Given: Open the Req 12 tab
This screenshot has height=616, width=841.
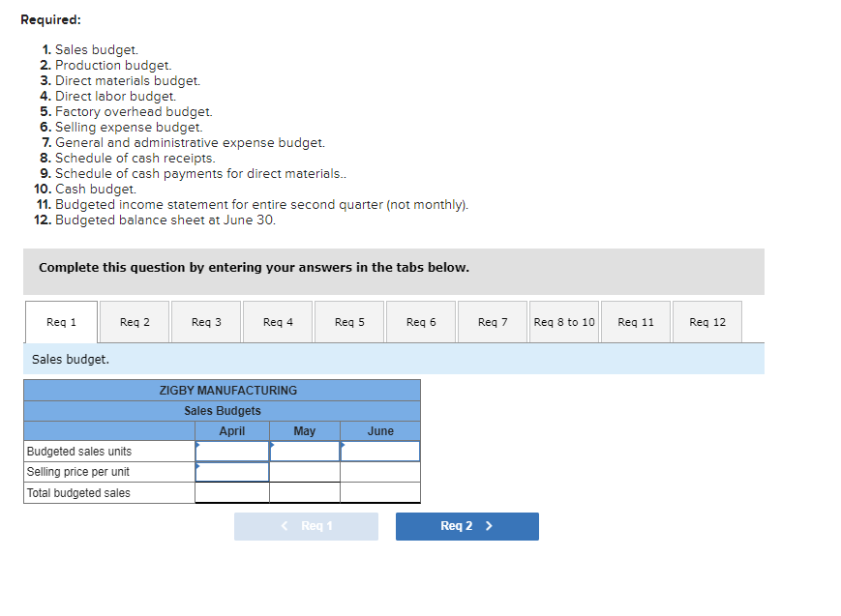Looking at the screenshot, I should 706,321.
